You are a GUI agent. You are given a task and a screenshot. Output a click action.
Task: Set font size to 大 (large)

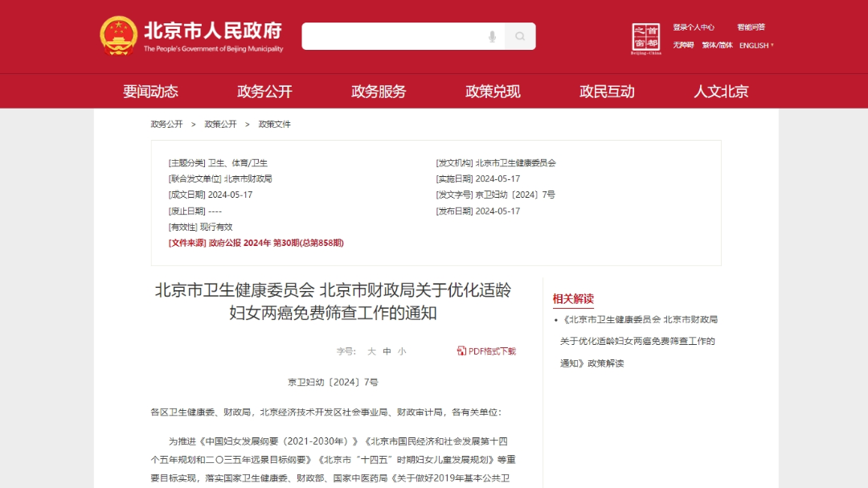pyautogui.click(x=371, y=351)
